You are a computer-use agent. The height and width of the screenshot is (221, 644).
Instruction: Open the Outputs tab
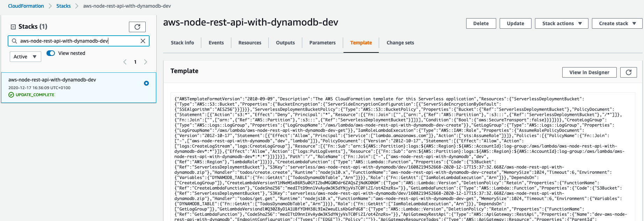(x=285, y=43)
